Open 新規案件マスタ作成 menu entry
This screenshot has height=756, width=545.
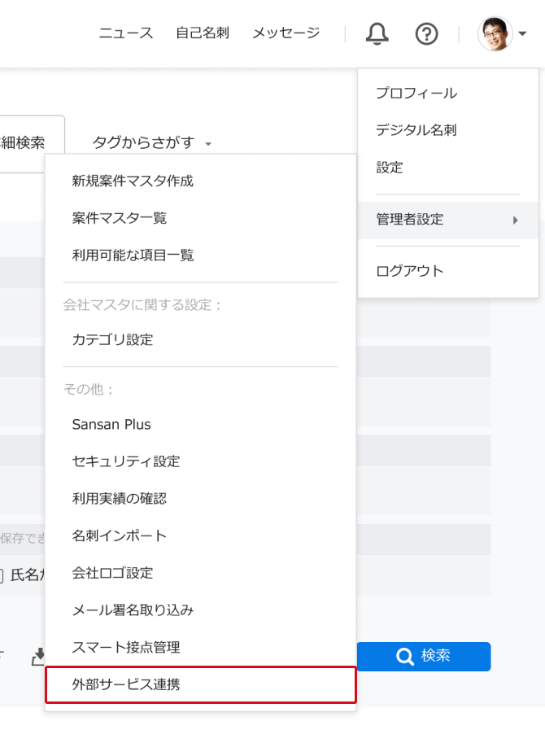tap(133, 181)
